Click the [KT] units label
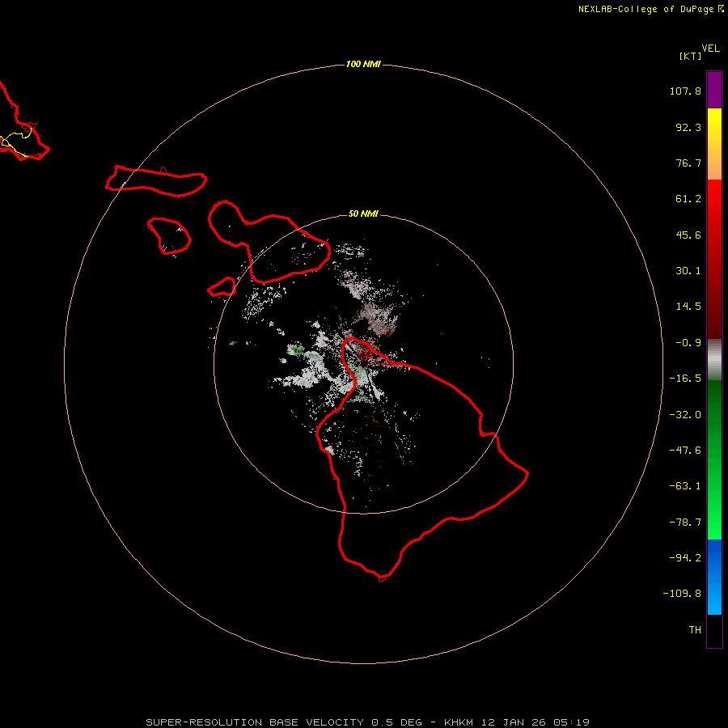The width and height of the screenshot is (728, 728). pos(691,56)
